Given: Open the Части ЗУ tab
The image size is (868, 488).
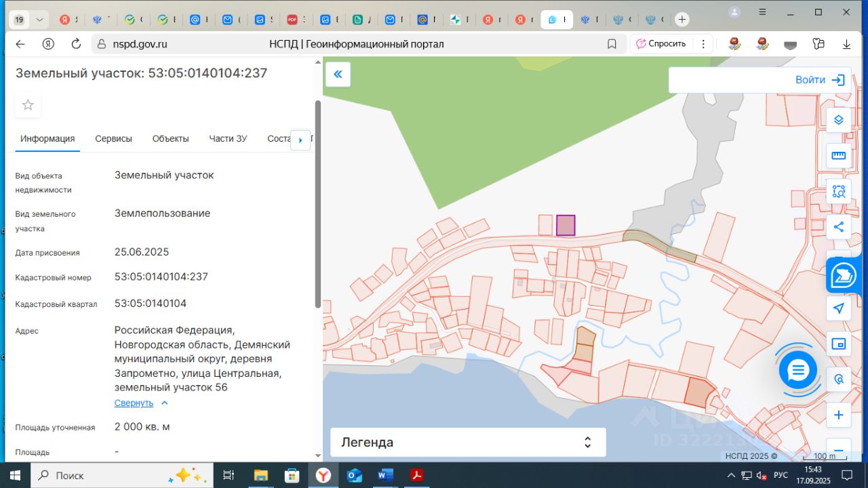Looking at the screenshot, I should tap(228, 139).
